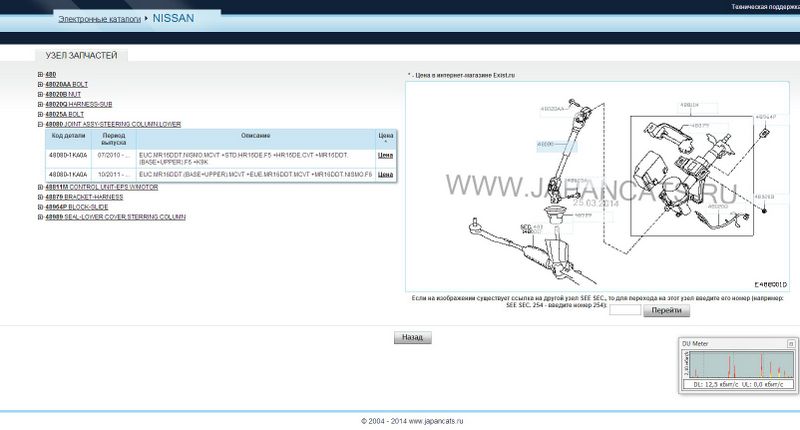This screenshot has width=800, height=430.
Task: Expand the 48879 BRACKET-HARNESS node
Action: [x=40, y=197]
